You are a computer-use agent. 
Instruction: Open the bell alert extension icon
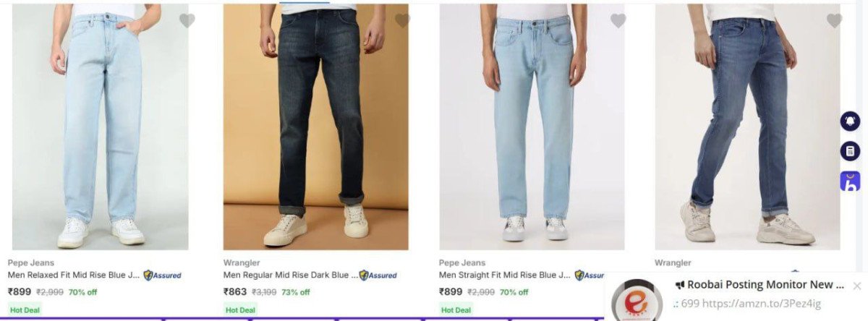850,121
